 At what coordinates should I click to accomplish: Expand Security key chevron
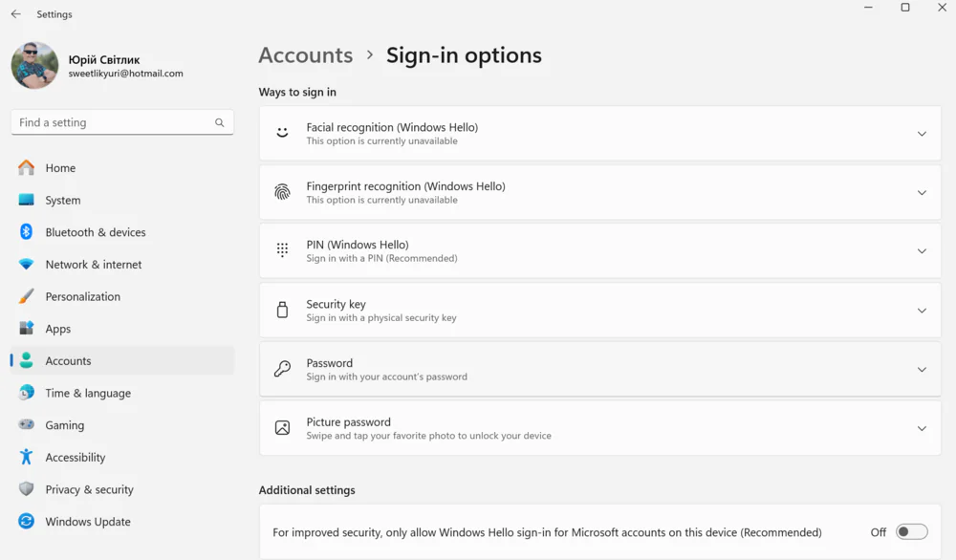[x=922, y=311]
